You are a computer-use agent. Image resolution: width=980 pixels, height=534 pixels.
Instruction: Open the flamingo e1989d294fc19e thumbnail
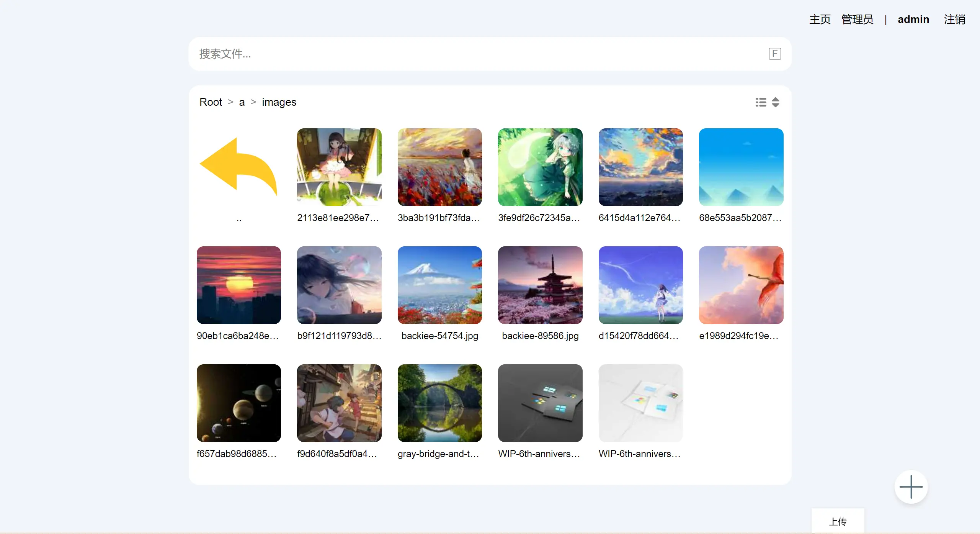741,285
